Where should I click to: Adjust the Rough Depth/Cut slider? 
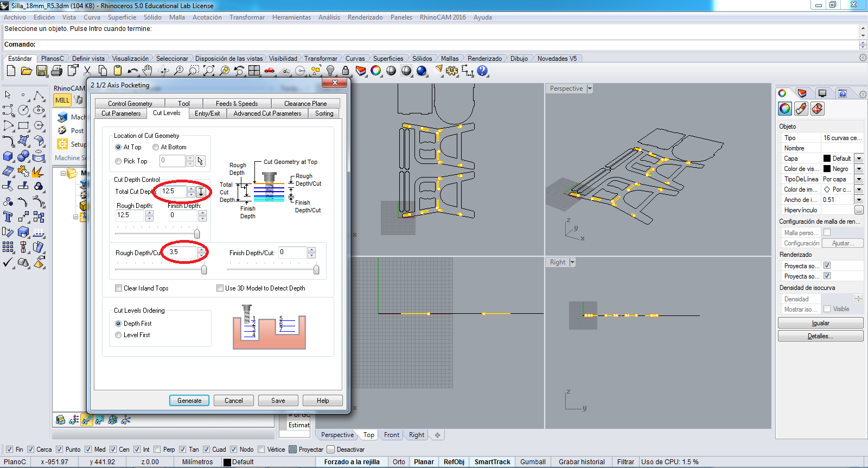pyautogui.click(x=204, y=270)
